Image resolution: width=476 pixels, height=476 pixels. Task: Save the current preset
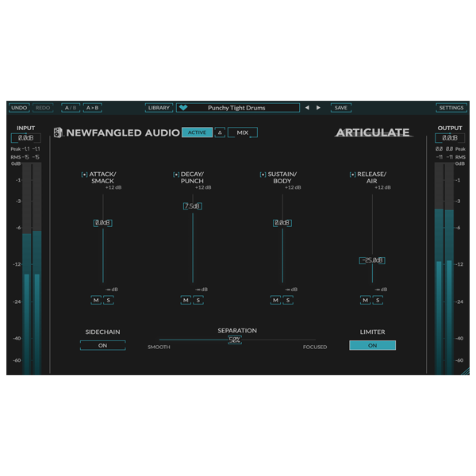[x=340, y=108]
